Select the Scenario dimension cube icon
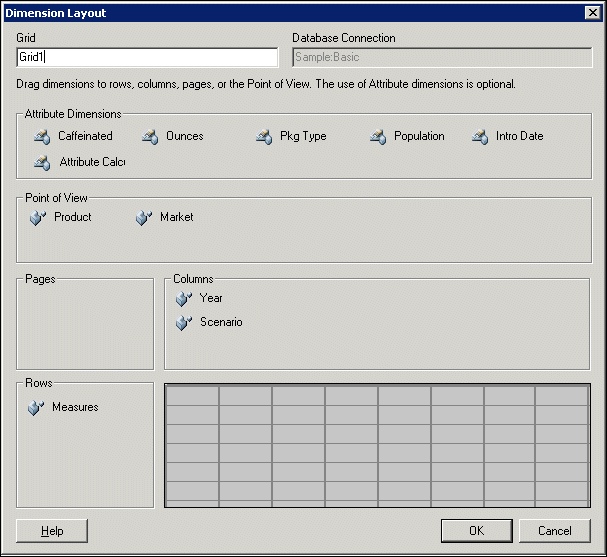This screenshot has height=557, width=607. pos(183,322)
